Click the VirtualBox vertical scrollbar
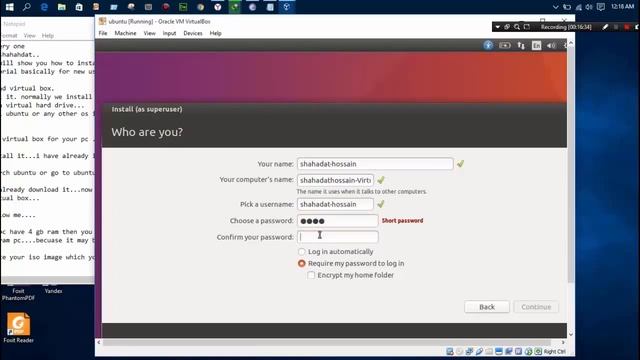 click(x=571, y=165)
